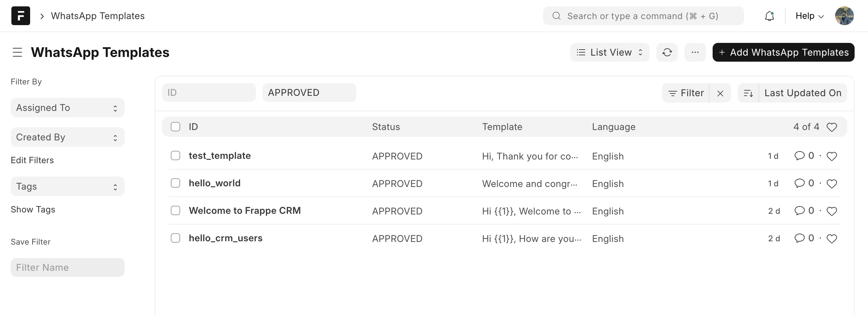The width and height of the screenshot is (868, 315).
Task: Select the Welcome to Frappe CRM checkbox
Action: [x=175, y=210]
